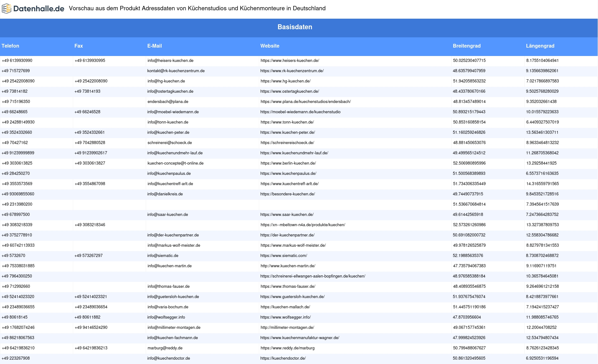This screenshot has width=598, height=364.
Task: Select phone number +49 223267908
Action: pos(16,358)
